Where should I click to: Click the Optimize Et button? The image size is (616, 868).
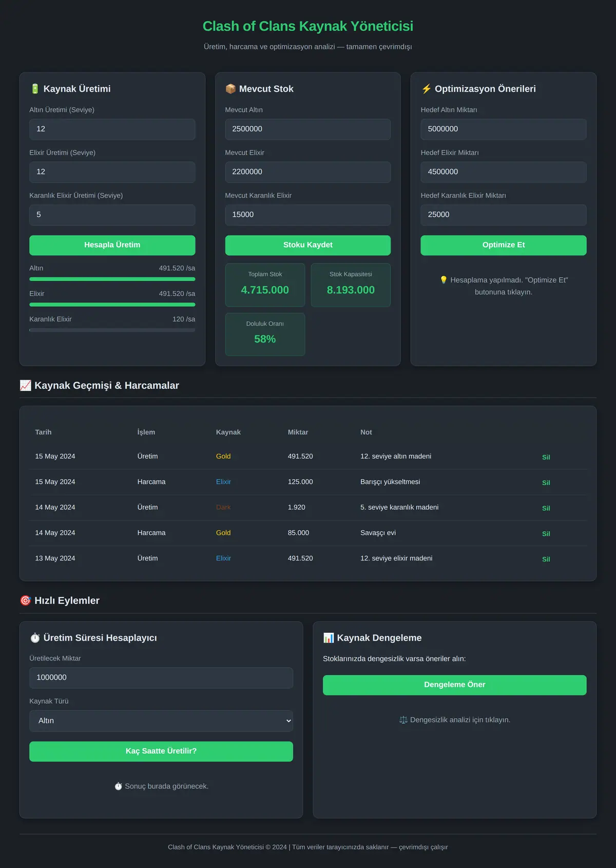pos(504,245)
